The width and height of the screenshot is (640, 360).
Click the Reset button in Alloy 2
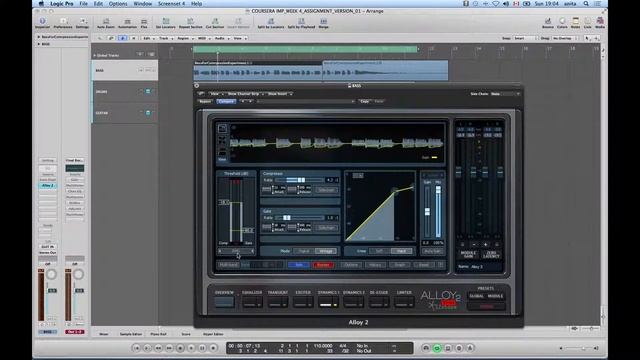424,265
